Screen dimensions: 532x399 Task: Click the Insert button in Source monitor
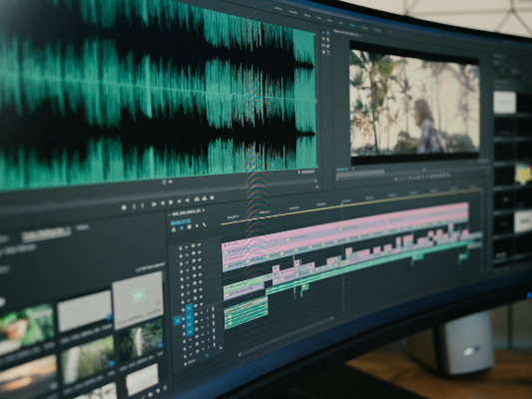coord(197,199)
